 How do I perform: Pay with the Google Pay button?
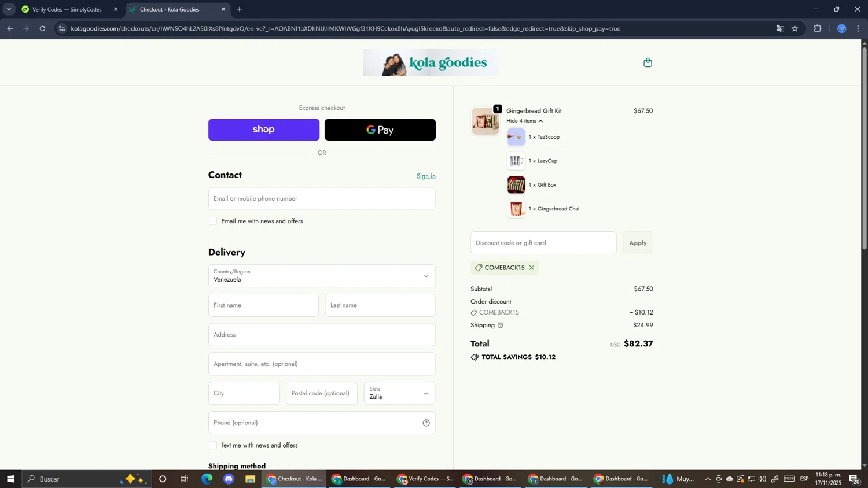[x=380, y=130]
